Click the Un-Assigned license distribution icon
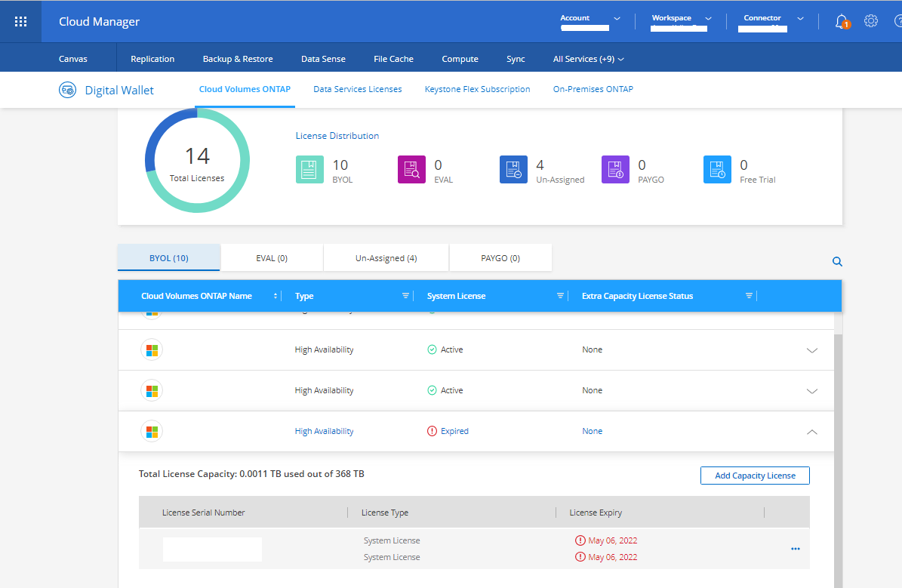Screen dimensions: 902x588 coord(513,170)
